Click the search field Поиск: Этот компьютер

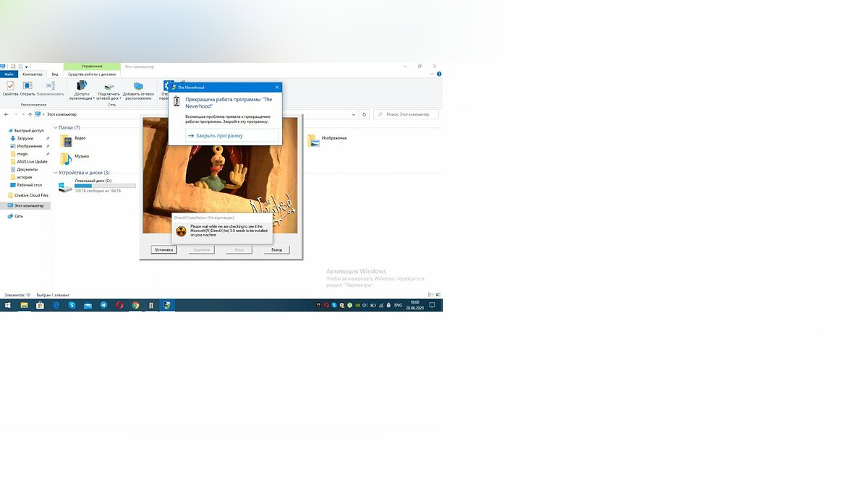tap(409, 114)
